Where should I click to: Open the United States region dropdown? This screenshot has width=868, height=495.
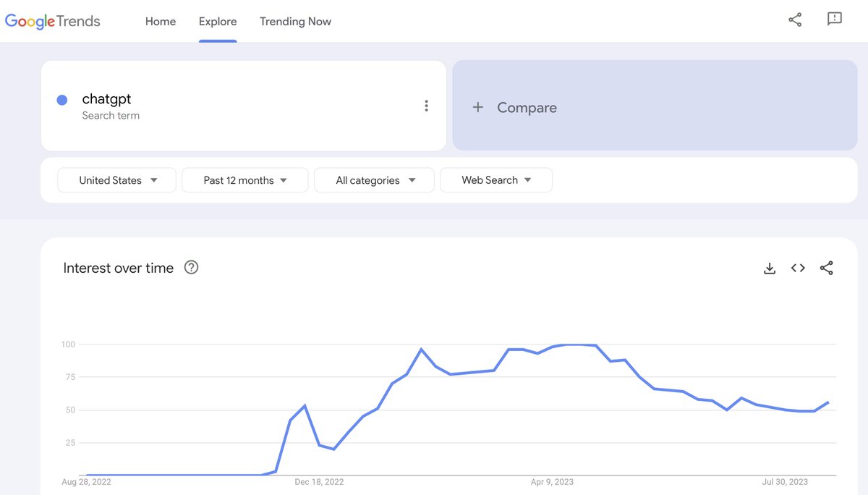(117, 180)
